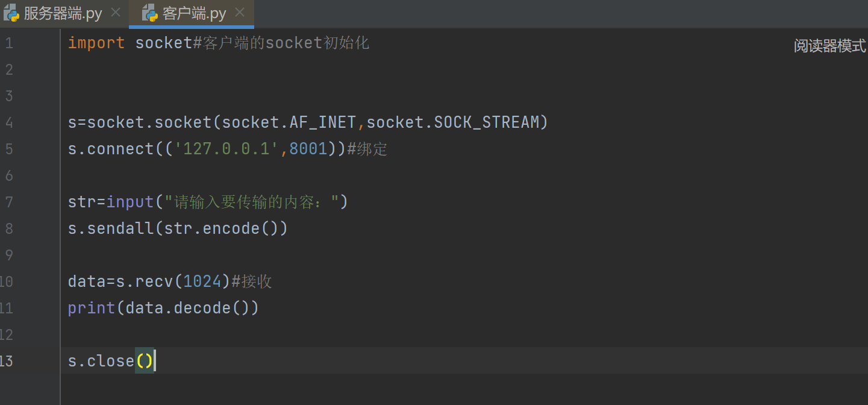The width and height of the screenshot is (868, 405).
Task: Toggle 阅读器模式 reader mode
Action: [829, 46]
